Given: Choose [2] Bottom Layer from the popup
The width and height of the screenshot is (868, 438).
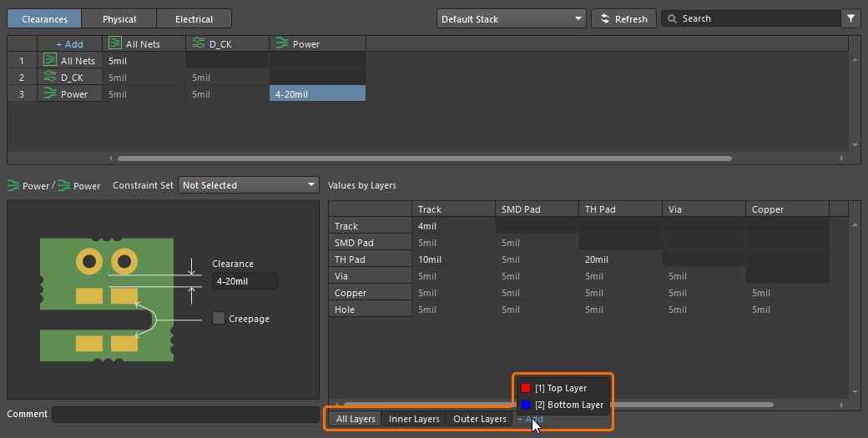Looking at the screenshot, I should [568, 405].
